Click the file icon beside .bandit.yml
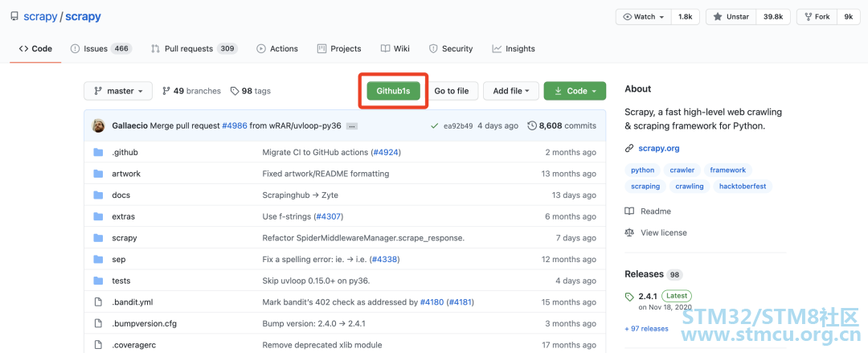The height and width of the screenshot is (353, 868). click(x=99, y=302)
